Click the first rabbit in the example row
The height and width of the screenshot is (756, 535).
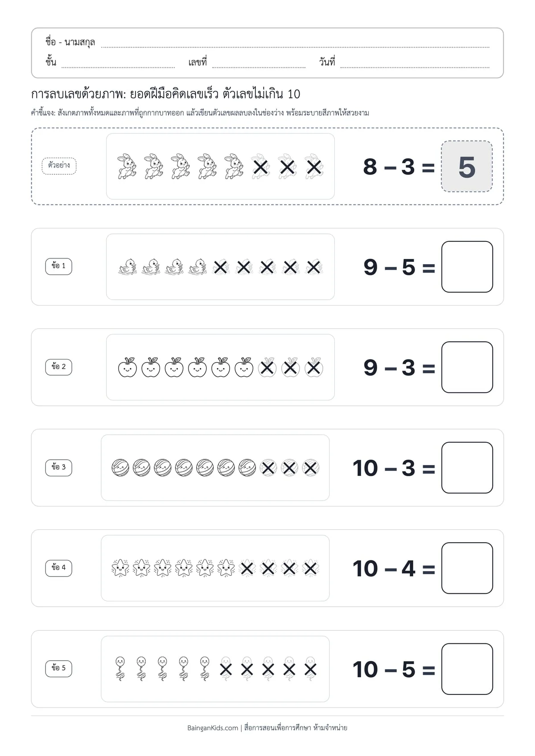pyautogui.click(x=127, y=167)
